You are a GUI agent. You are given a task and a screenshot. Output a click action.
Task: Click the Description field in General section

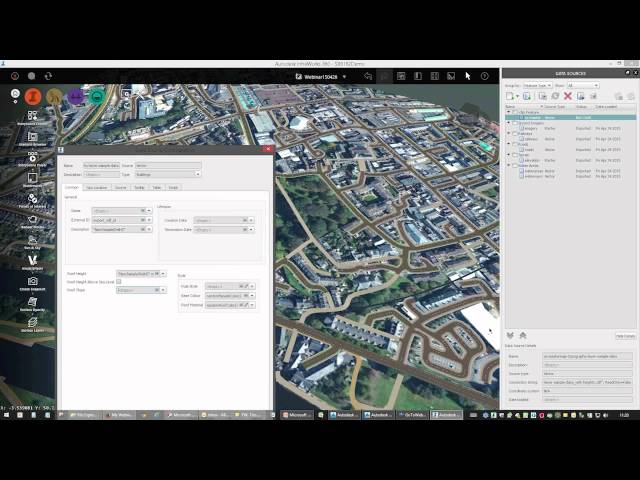coord(116,229)
